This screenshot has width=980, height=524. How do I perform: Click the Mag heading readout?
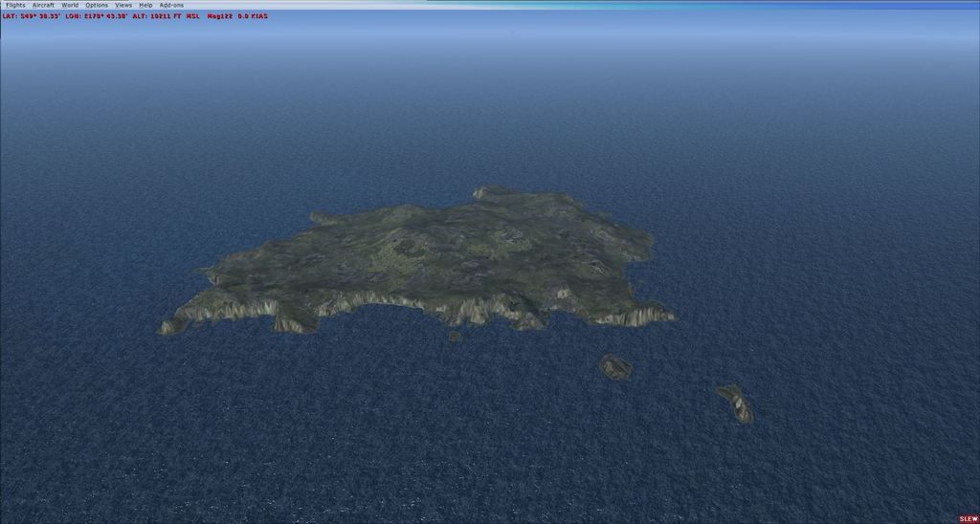pyautogui.click(x=219, y=16)
